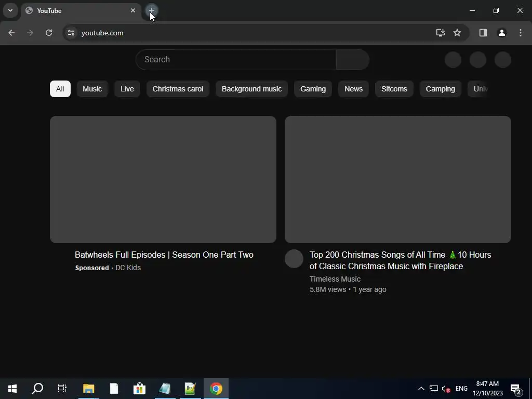This screenshot has width=532, height=399.
Task: Select the Gaming filter chip
Action: [313, 89]
